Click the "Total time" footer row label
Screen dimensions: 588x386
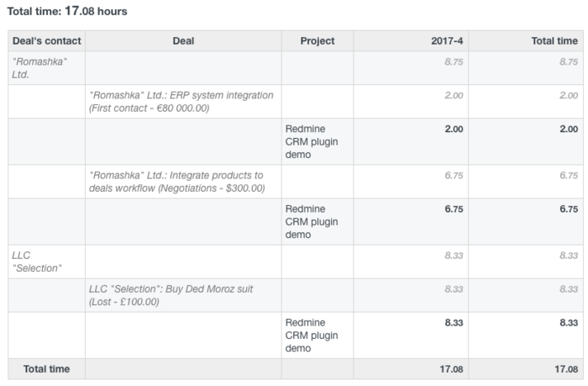46,369
